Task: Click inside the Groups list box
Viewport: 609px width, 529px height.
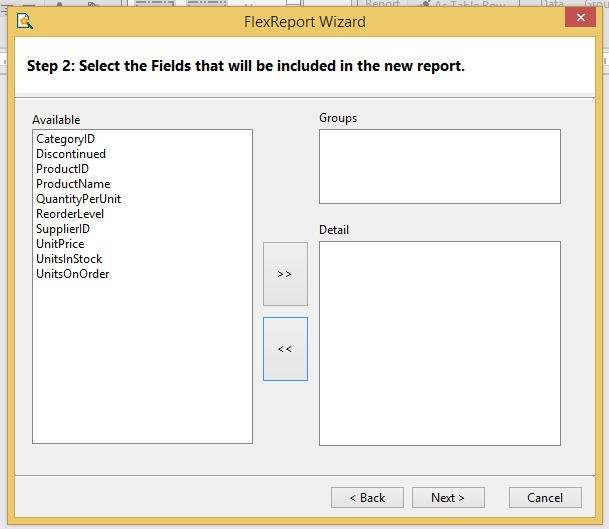Action: click(x=440, y=166)
